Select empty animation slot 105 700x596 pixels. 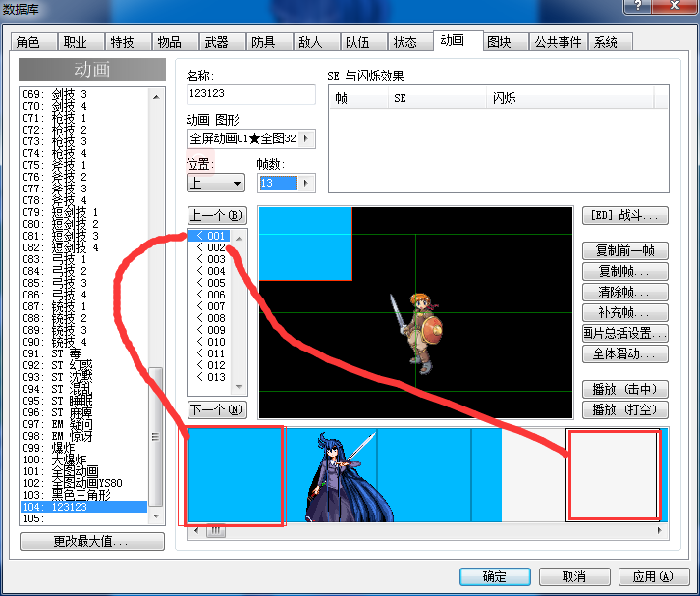83,518
